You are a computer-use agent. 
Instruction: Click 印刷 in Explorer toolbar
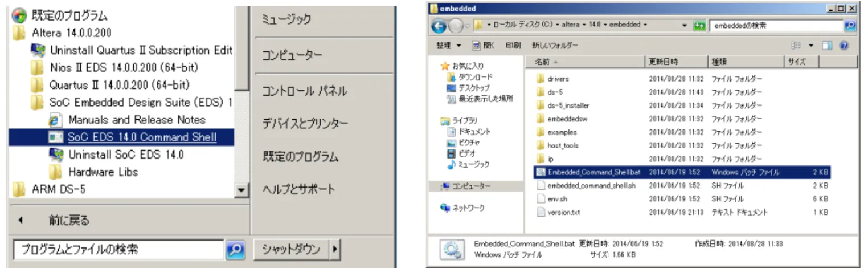click(513, 45)
